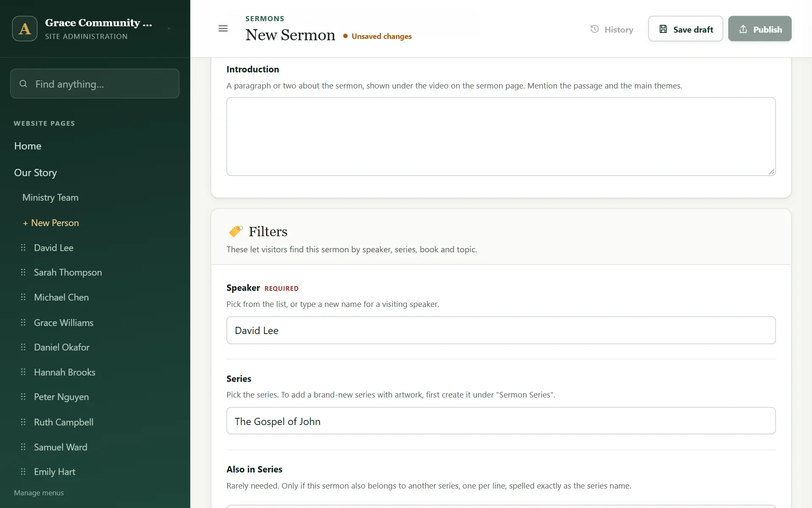Click drag handle next to Daniel Okafor

click(23, 347)
